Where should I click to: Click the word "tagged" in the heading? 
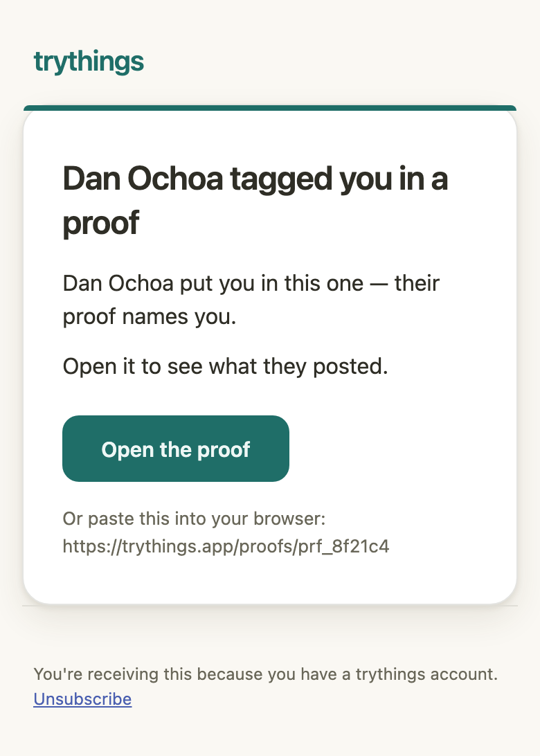(280, 180)
